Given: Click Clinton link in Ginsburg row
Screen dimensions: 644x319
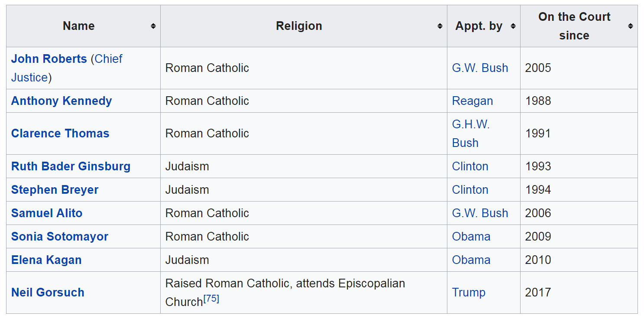Looking at the screenshot, I should pos(470,166).
